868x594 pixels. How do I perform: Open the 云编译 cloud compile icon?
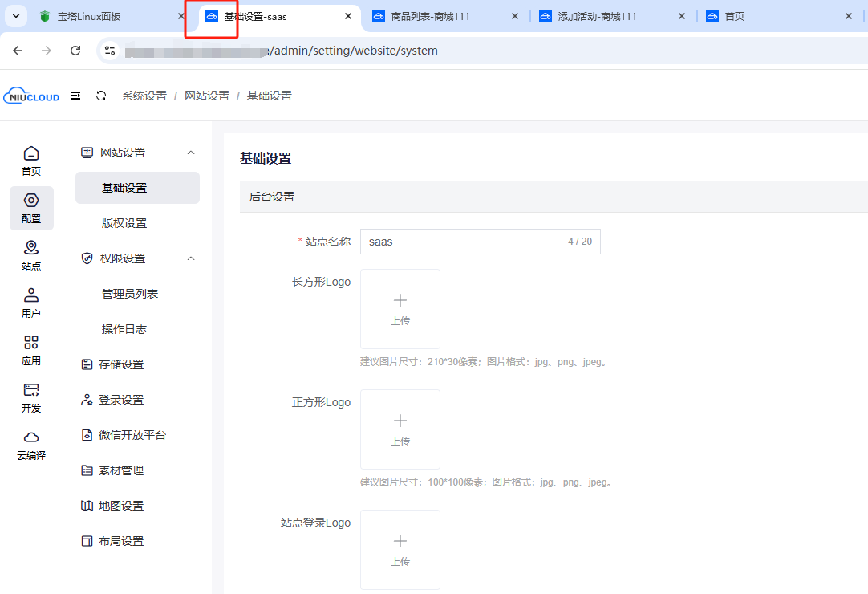point(31,445)
